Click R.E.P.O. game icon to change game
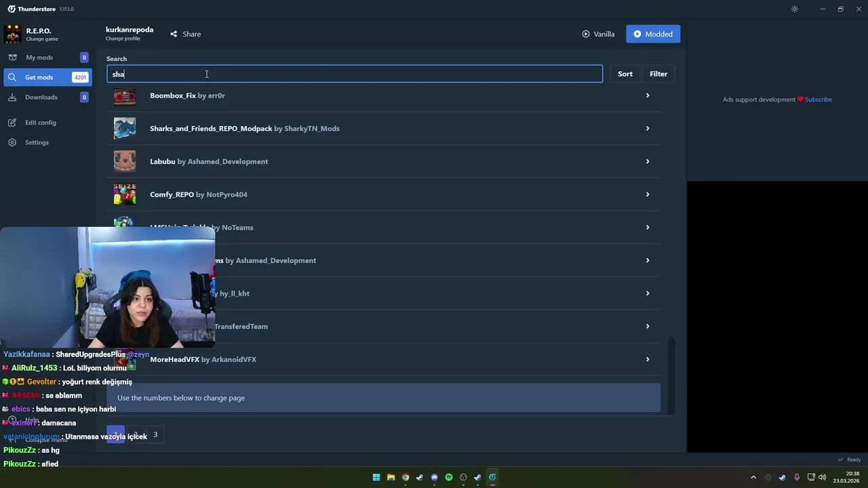Image resolution: width=868 pixels, height=488 pixels. tap(12, 34)
